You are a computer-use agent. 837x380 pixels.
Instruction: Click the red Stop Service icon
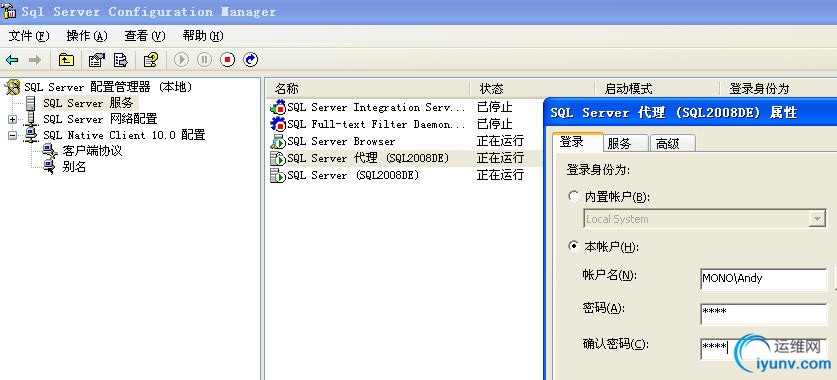coord(227,60)
